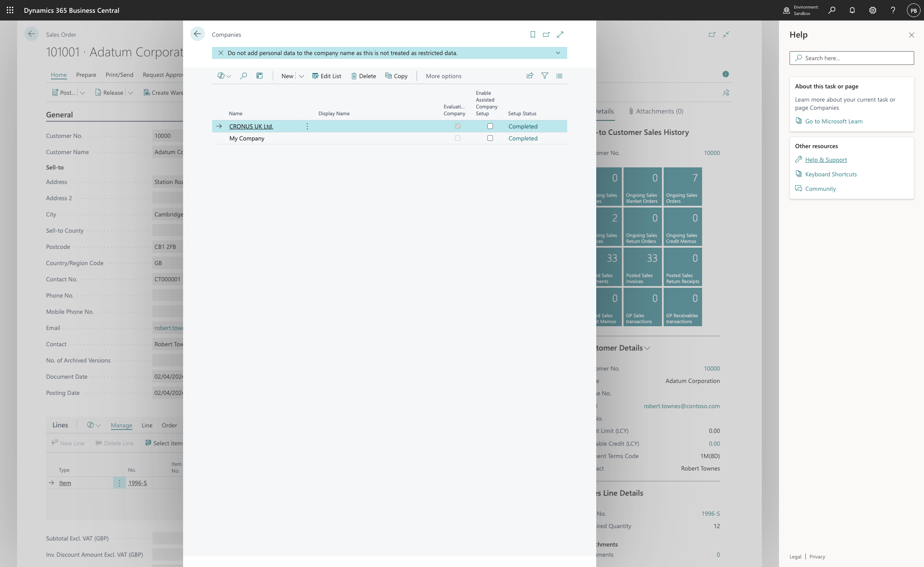
Task: Toggle Enable Assisted Setup for My Company
Action: (x=490, y=138)
